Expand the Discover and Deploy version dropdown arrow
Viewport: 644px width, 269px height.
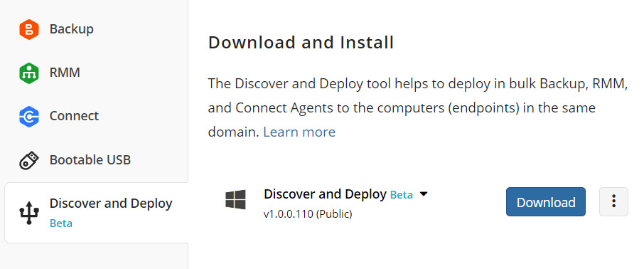pyautogui.click(x=424, y=194)
